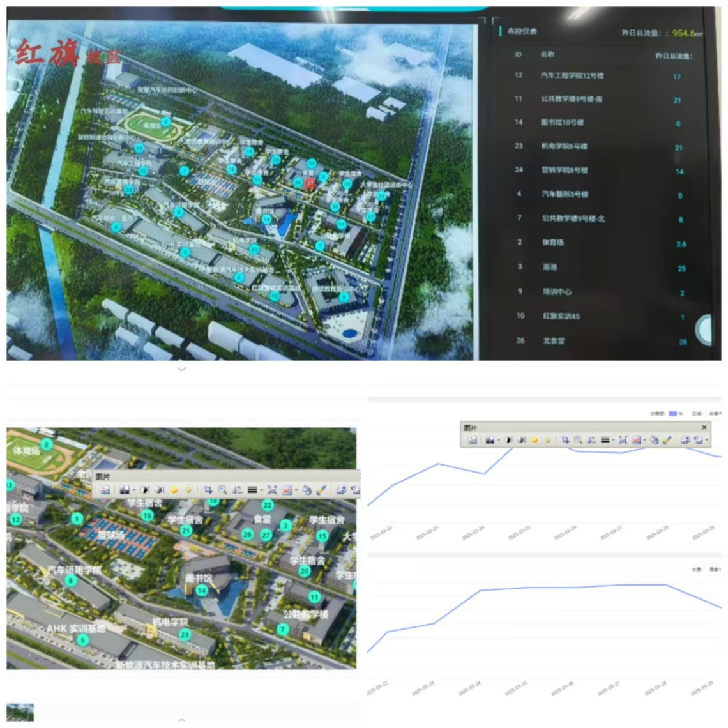Screen dimensions: 728x728
Task: Click More Brightness sun icon in right toolbar
Action: [x=535, y=440]
